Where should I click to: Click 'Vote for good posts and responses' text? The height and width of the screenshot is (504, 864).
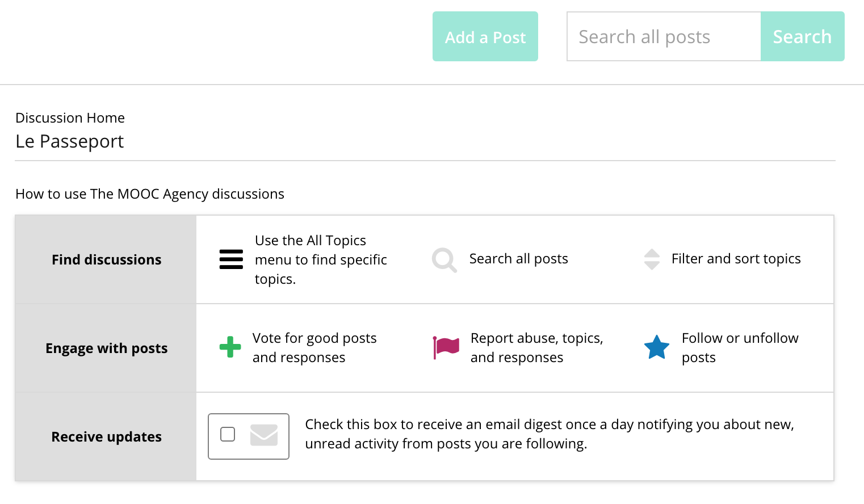tap(314, 347)
